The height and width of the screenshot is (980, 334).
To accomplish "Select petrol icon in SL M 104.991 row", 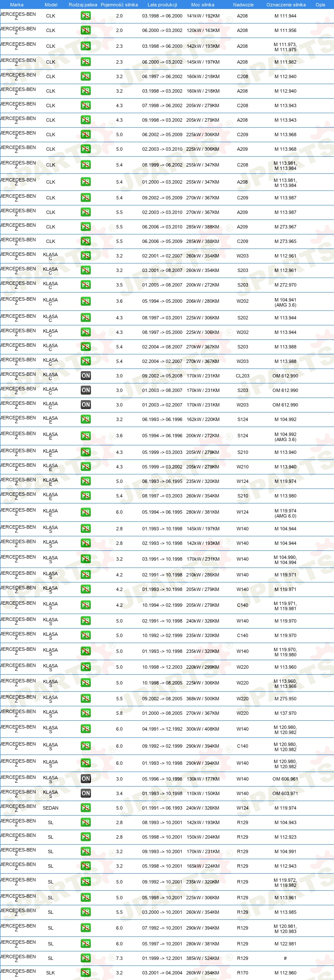I will coord(86,851).
